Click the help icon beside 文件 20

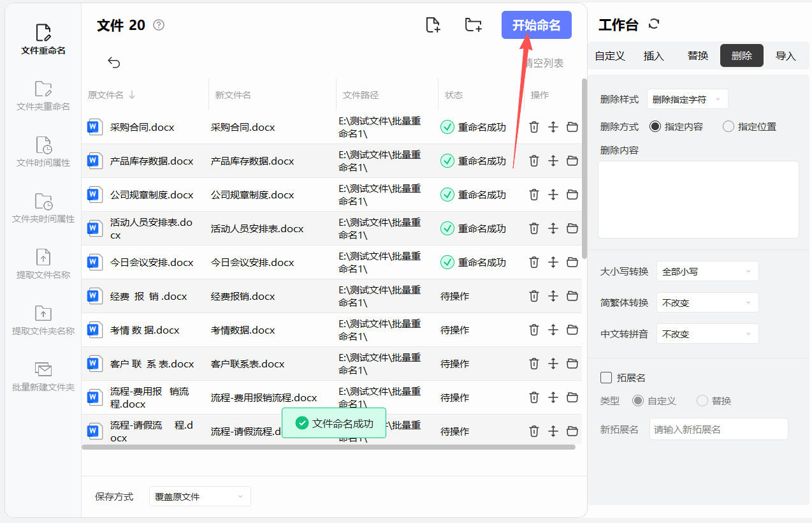[159, 26]
